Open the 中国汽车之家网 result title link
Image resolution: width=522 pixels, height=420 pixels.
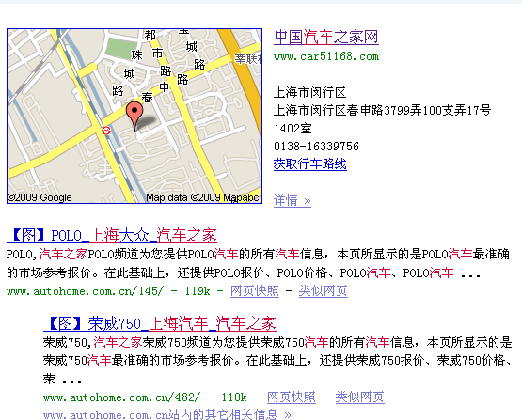coord(326,37)
